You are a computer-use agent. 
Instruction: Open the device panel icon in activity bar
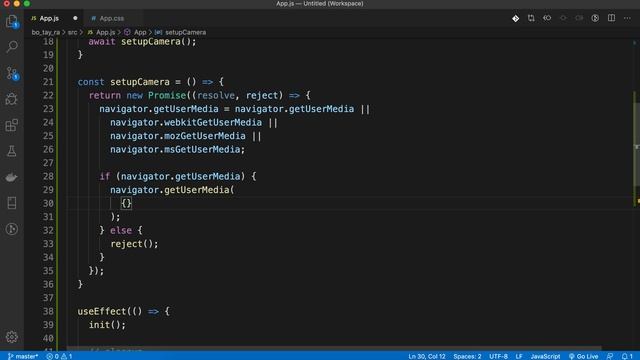pos(12,203)
